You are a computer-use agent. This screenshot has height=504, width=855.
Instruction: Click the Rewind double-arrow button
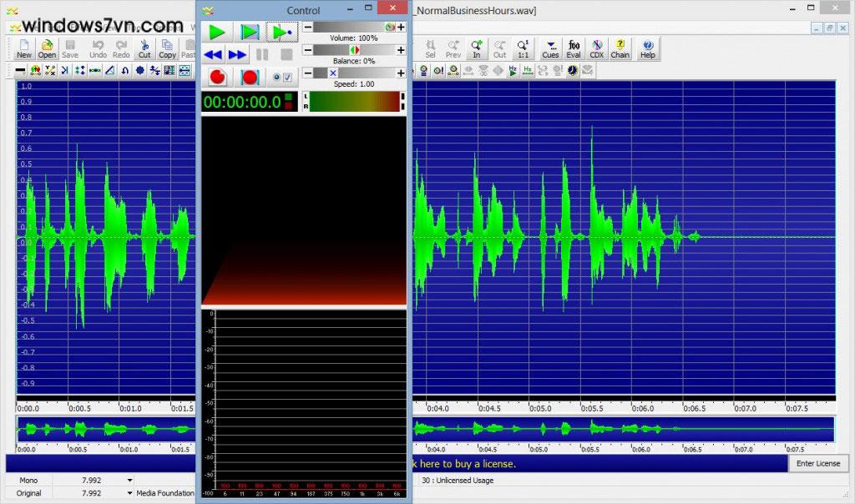coord(213,55)
